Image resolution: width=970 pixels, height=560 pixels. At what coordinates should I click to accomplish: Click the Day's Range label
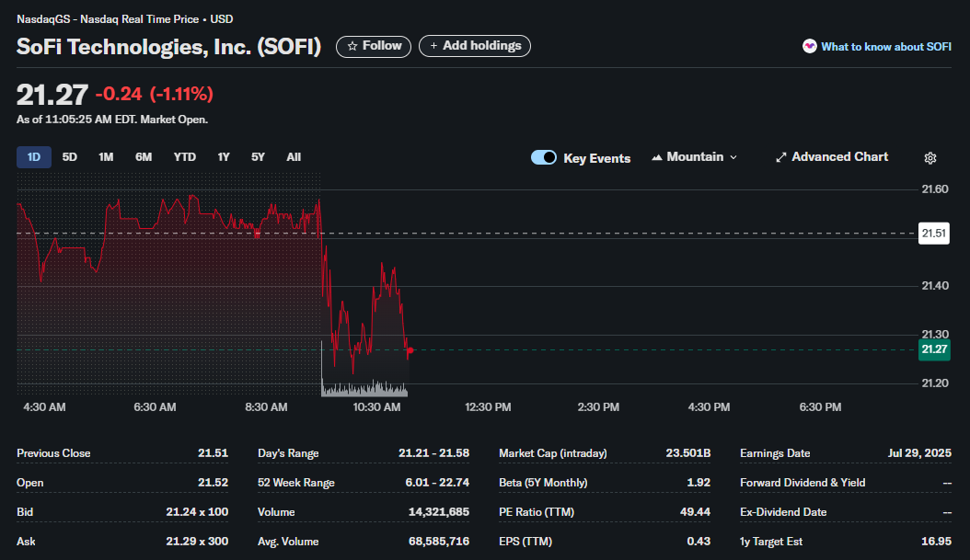point(288,453)
